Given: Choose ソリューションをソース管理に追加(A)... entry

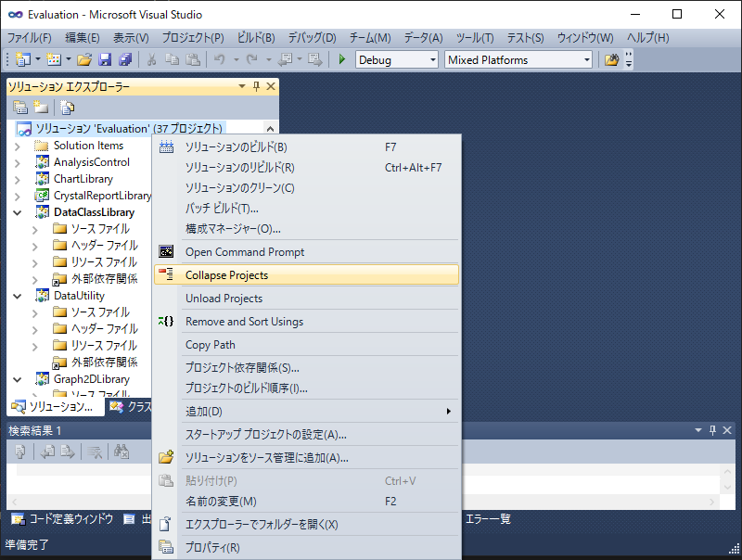Looking at the screenshot, I should coord(306,458).
